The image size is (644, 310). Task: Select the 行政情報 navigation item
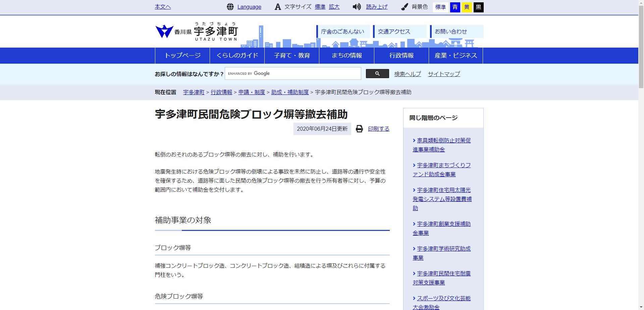401,55
